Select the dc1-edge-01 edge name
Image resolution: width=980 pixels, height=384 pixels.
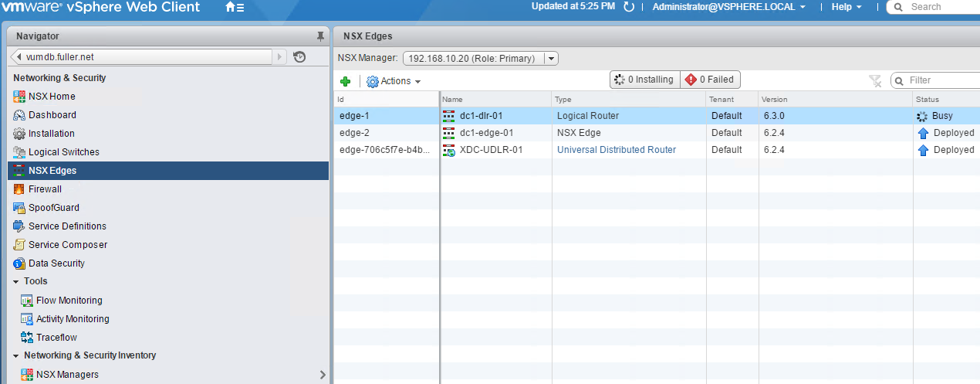tap(486, 133)
